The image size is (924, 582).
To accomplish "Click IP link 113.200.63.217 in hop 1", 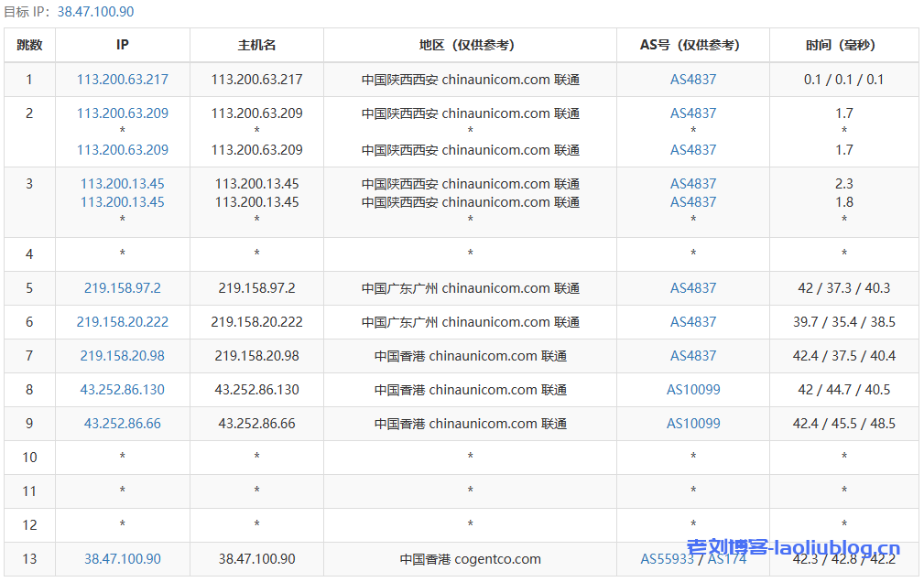I will click(122, 80).
